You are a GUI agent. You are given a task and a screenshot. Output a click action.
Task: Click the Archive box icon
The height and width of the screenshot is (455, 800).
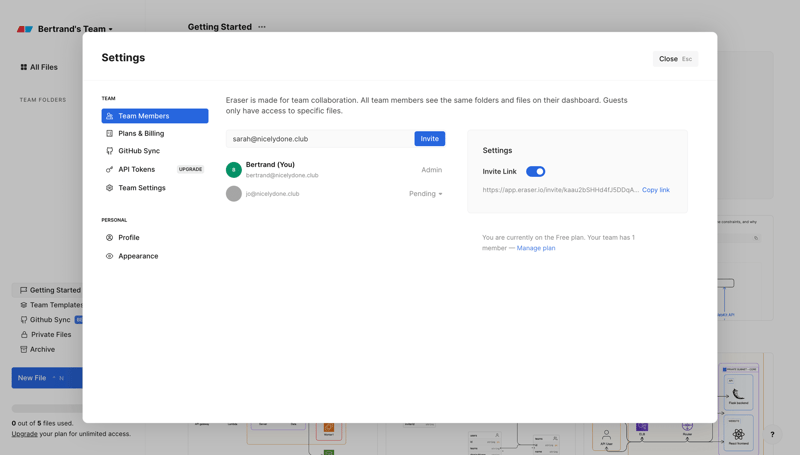(23, 349)
